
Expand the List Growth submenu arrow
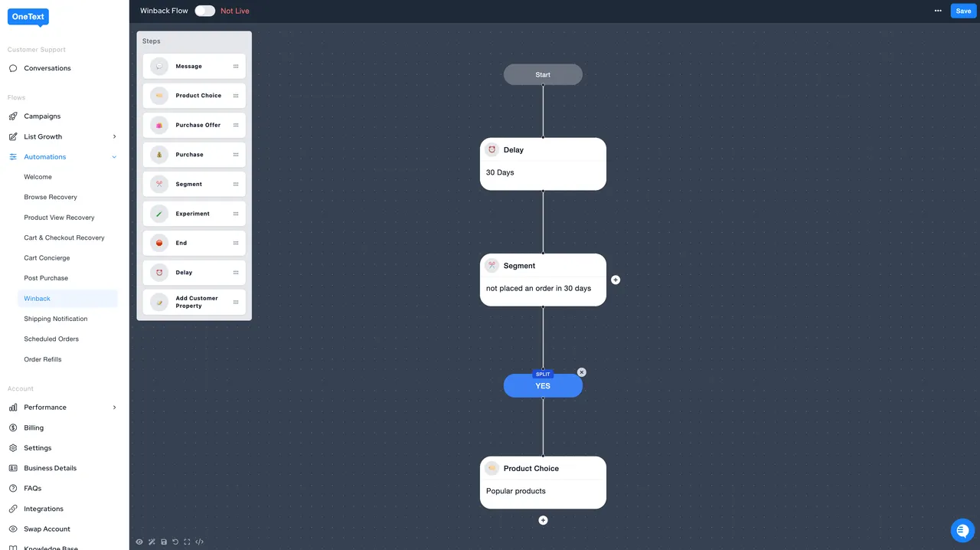coord(114,136)
